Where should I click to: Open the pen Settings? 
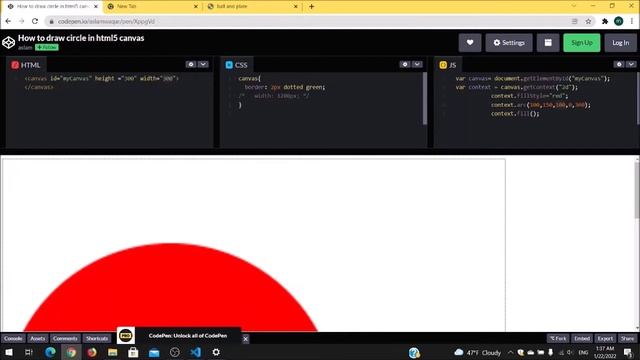coord(509,42)
